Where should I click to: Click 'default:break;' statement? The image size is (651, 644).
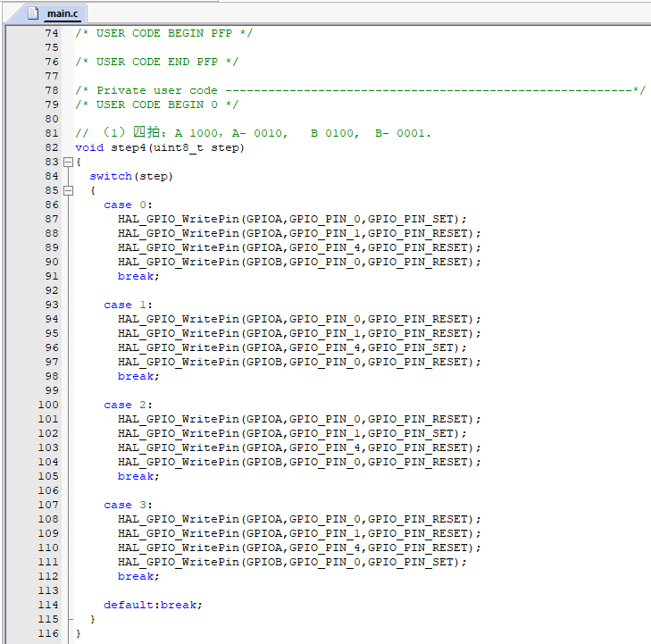click(153, 605)
